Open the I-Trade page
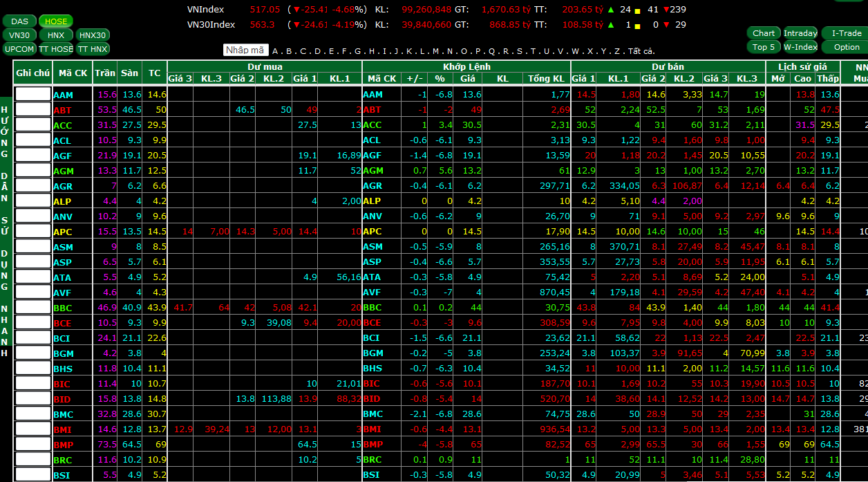 tap(847, 33)
